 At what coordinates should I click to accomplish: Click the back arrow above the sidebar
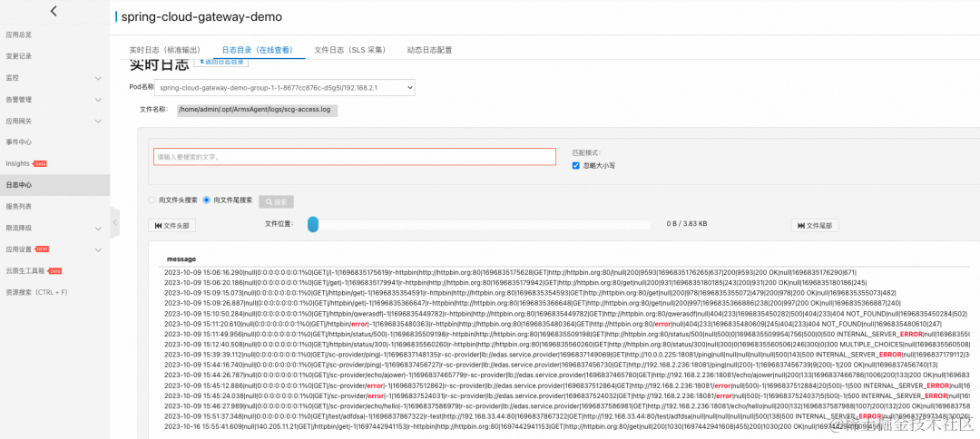click(54, 11)
